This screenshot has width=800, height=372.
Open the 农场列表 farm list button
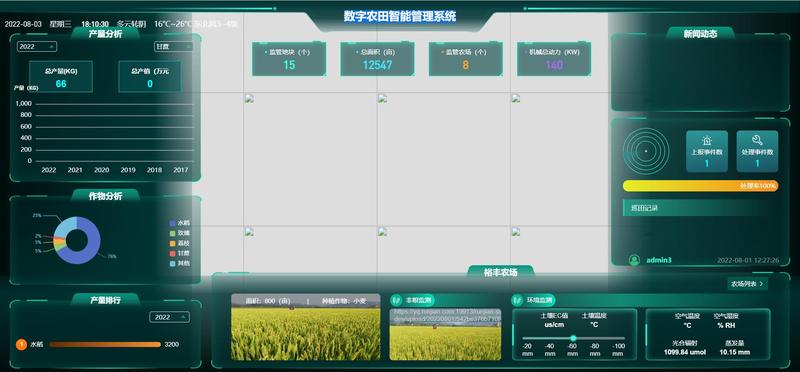747,284
